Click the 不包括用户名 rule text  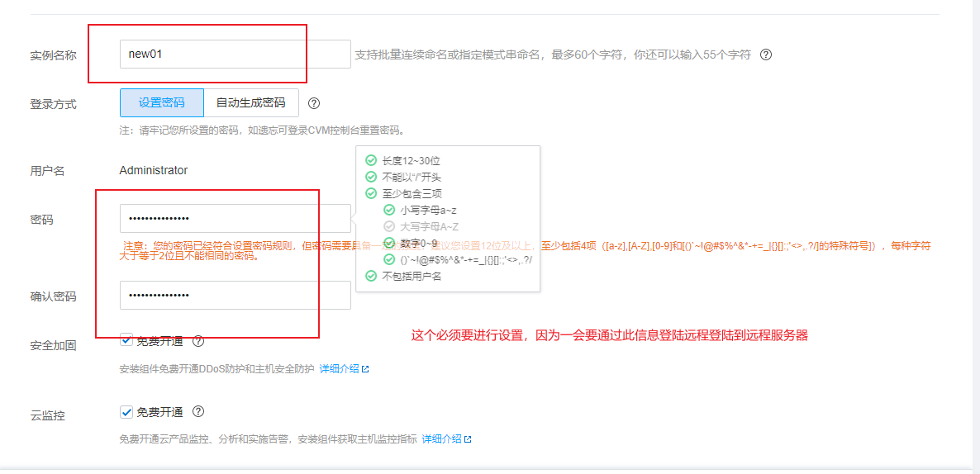point(412,276)
